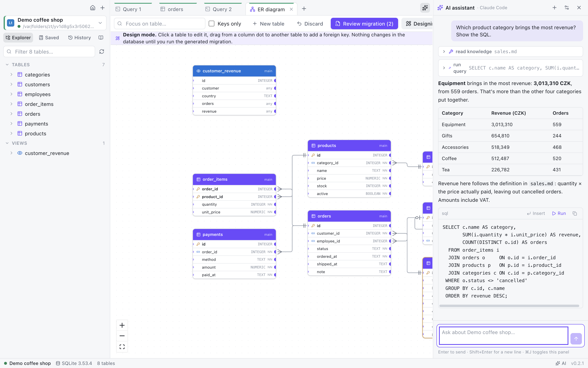Focus the Ask about Demo coffee shop input
The image size is (588, 368).
point(503,336)
